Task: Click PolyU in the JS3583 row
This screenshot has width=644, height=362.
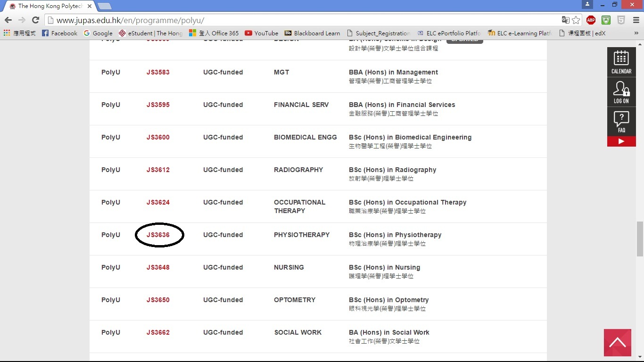Action: click(x=111, y=72)
